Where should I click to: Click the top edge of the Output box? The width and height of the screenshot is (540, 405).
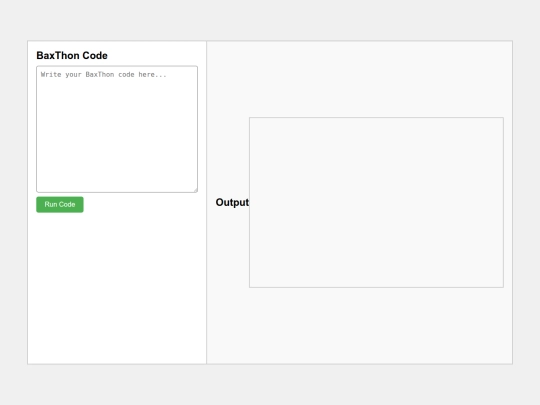376,117
